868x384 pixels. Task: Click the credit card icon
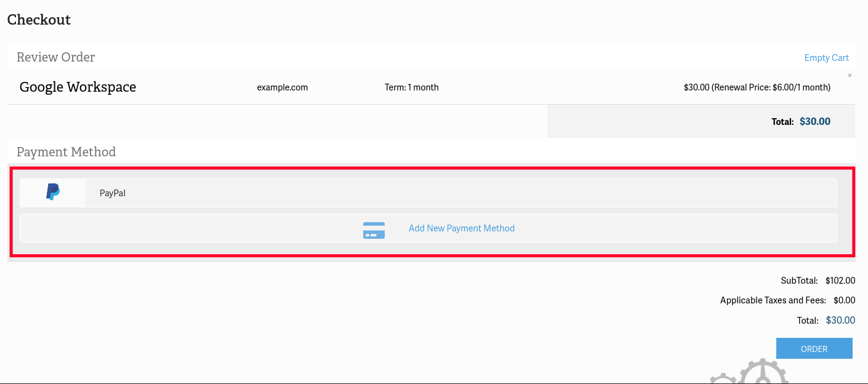pos(374,230)
